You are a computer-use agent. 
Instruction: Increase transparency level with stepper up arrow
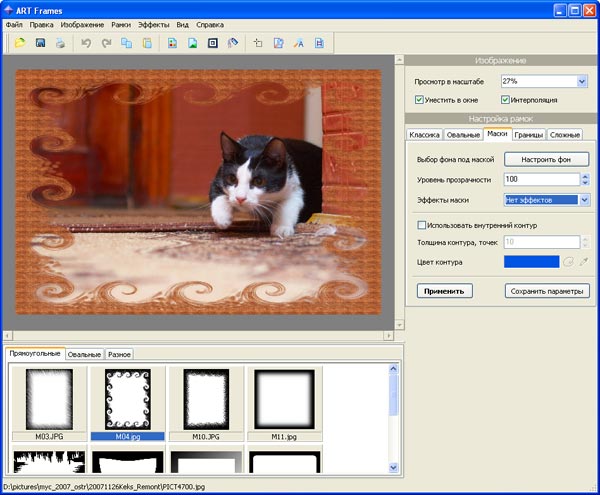585,175
